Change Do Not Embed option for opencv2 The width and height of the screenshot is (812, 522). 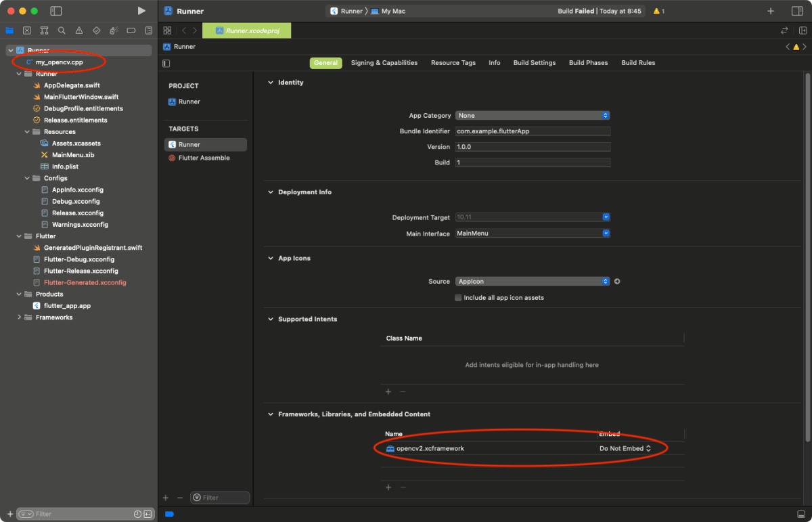[625, 448]
